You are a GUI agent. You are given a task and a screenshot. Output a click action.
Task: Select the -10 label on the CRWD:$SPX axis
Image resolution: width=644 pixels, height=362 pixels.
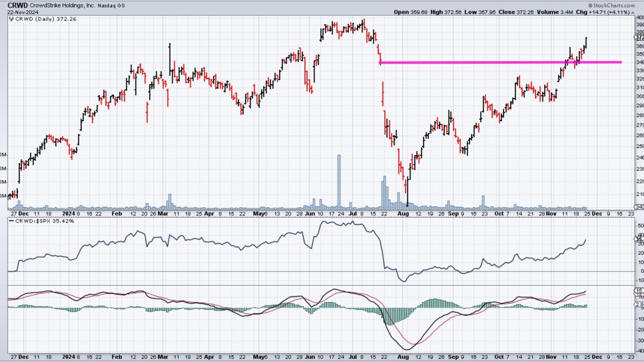coord(639,280)
